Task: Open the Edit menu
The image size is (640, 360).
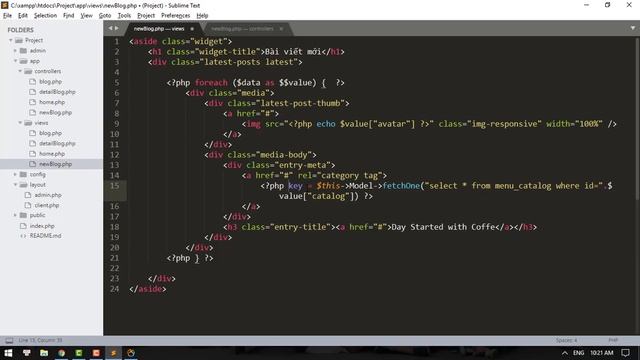Action: (23, 16)
